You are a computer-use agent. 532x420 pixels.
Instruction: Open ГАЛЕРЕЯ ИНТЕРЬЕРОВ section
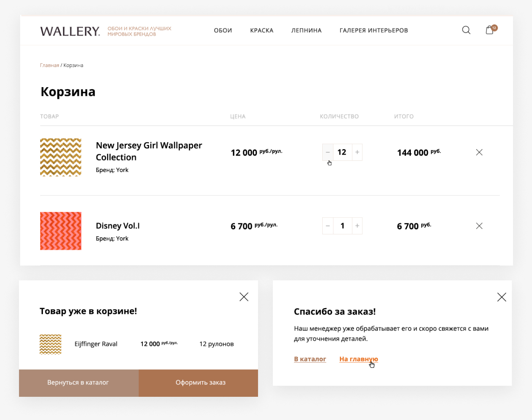pyautogui.click(x=374, y=30)
